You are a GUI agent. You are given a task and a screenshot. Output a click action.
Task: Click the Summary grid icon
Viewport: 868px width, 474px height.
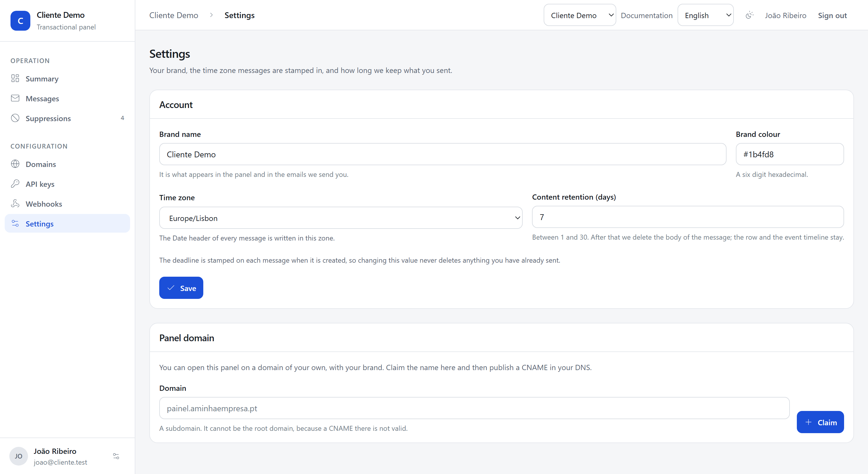click(15, 79)
